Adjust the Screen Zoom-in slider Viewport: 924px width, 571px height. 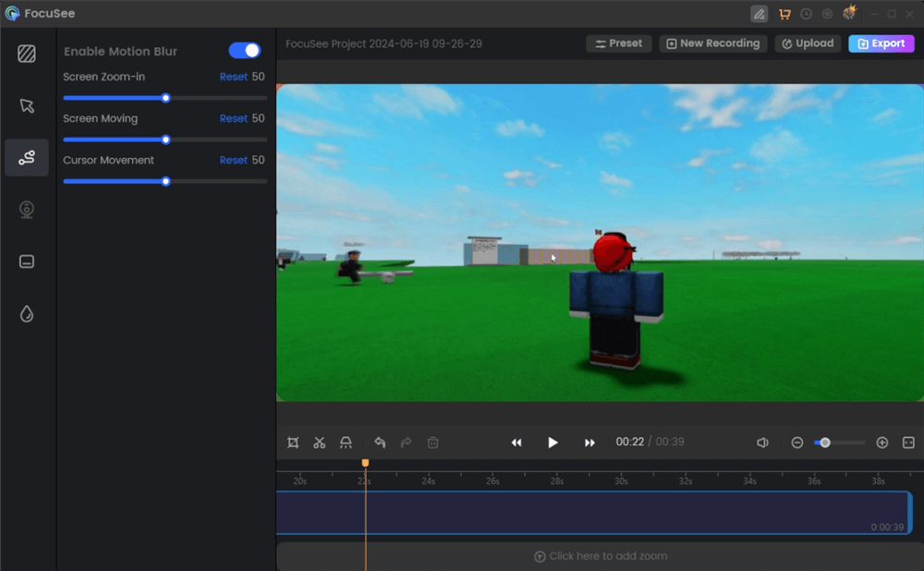pyautogui.click(x=165, y=98)
